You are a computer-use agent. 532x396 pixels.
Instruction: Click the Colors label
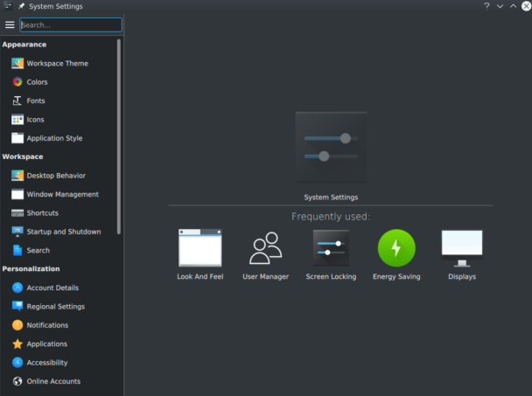coord(37,82)
